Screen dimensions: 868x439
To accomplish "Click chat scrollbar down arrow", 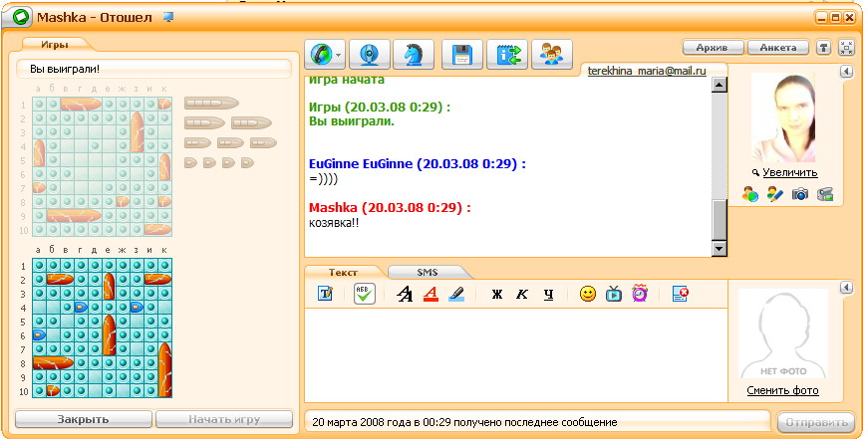I will click(720, 249).
